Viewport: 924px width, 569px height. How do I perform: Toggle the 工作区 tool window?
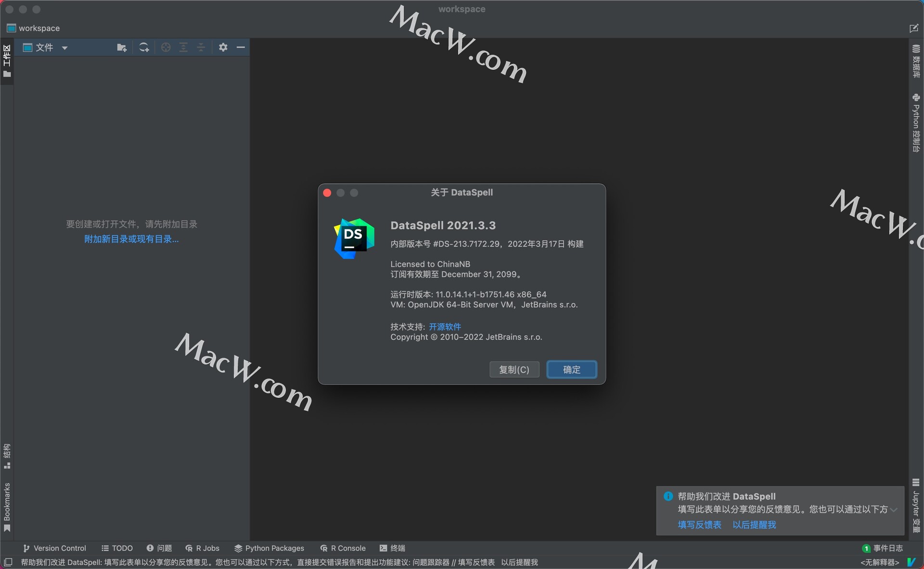pos(7,61)
